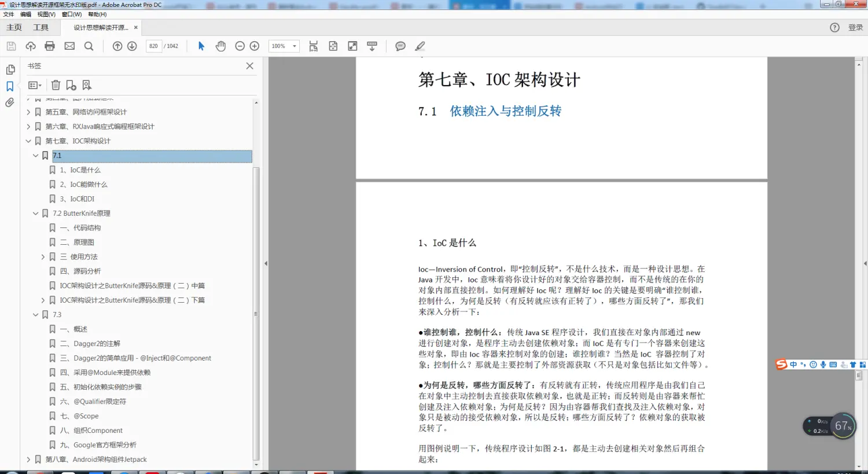Open the attachments paperclip panel
The width and height of the screenshot is (868, 474).
coord(10,103)
